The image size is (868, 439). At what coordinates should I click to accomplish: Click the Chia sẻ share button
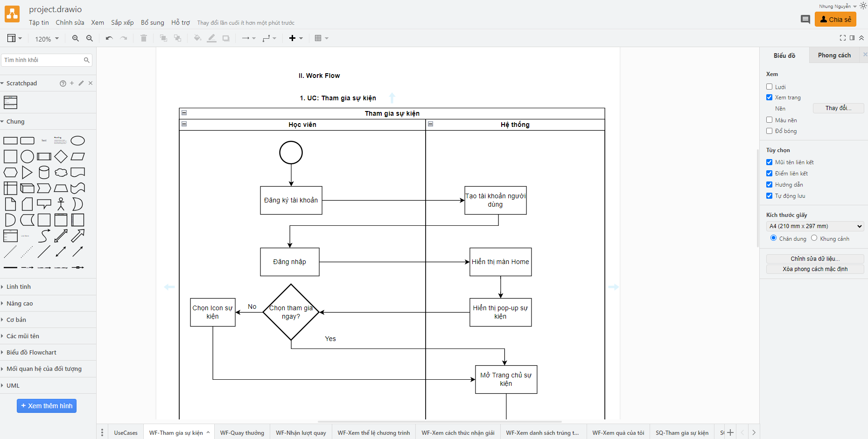pos(835,19)
